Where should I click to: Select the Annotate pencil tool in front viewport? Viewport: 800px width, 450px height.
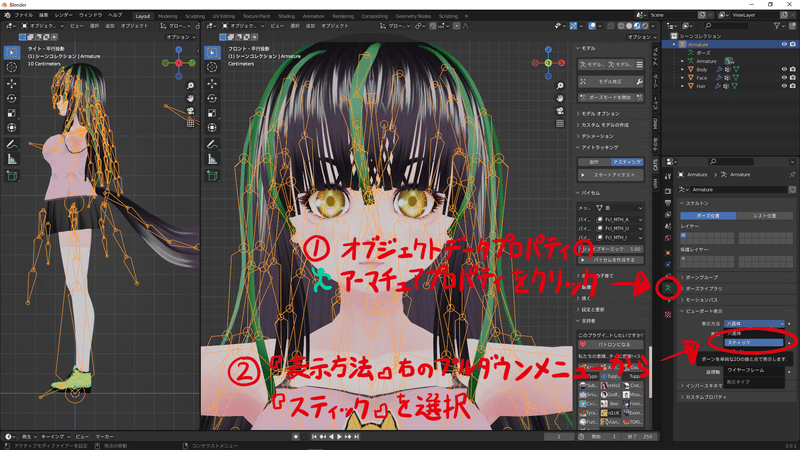click(x=212, y=145)
